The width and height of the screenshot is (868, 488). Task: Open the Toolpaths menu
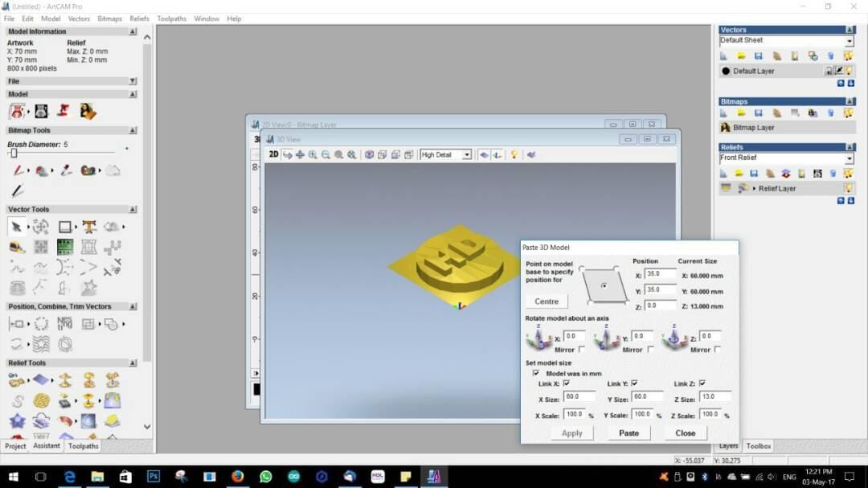click(172, 18)
